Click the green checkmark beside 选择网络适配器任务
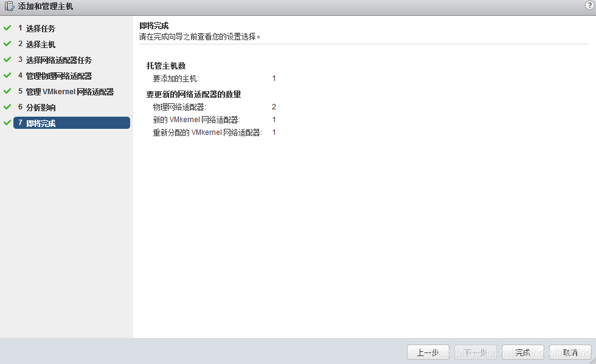596x364 pixels. tap(7, 60)
